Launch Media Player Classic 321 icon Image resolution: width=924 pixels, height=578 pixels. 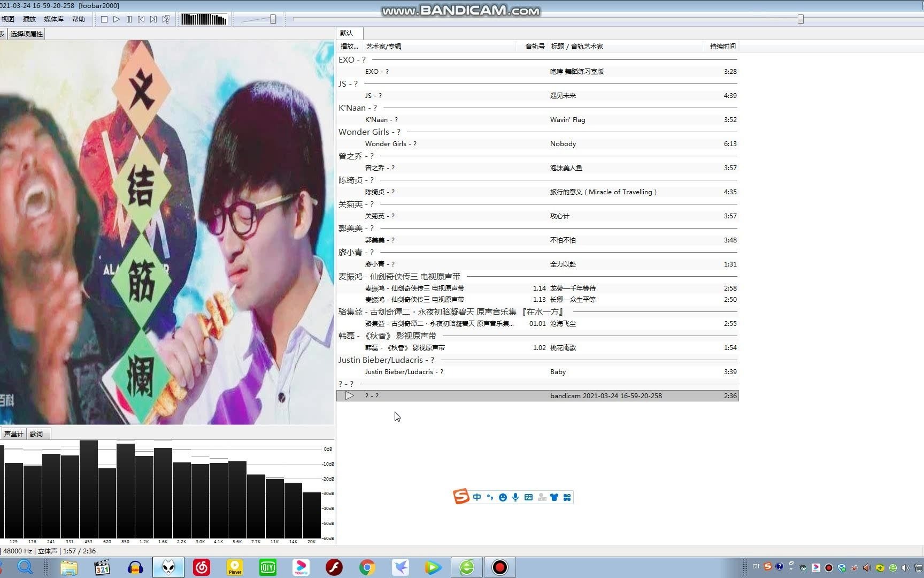tap(102, 567)
